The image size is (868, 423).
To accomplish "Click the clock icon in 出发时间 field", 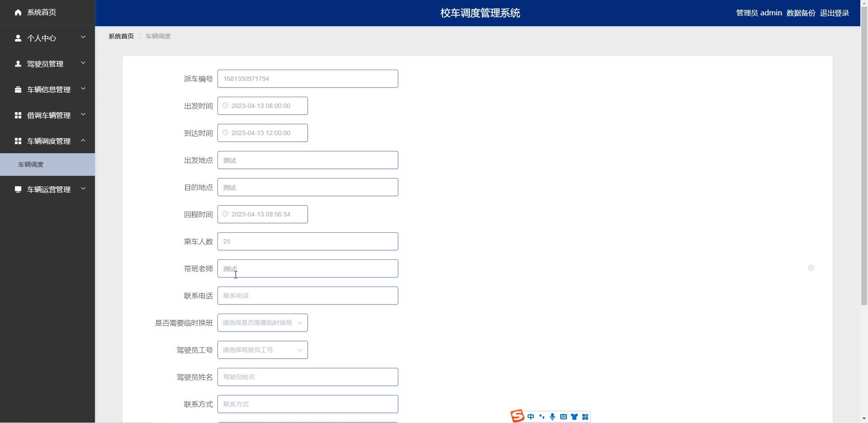I will pos(226,105).
